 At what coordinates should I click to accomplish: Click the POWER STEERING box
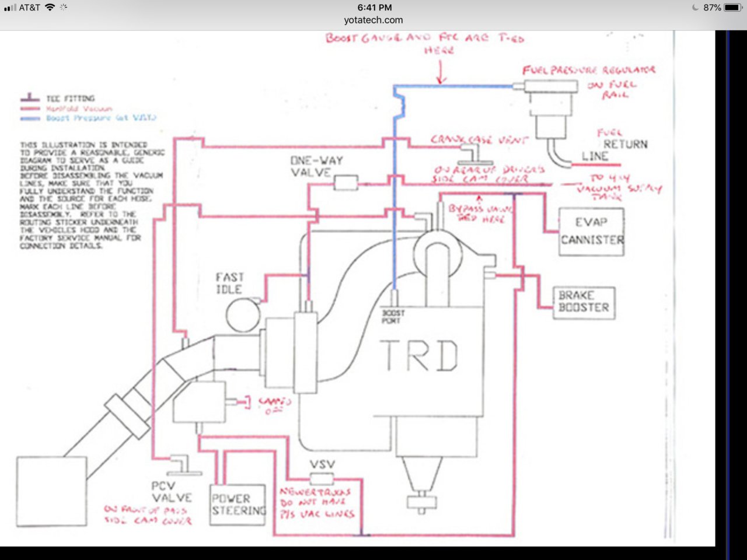238,505
